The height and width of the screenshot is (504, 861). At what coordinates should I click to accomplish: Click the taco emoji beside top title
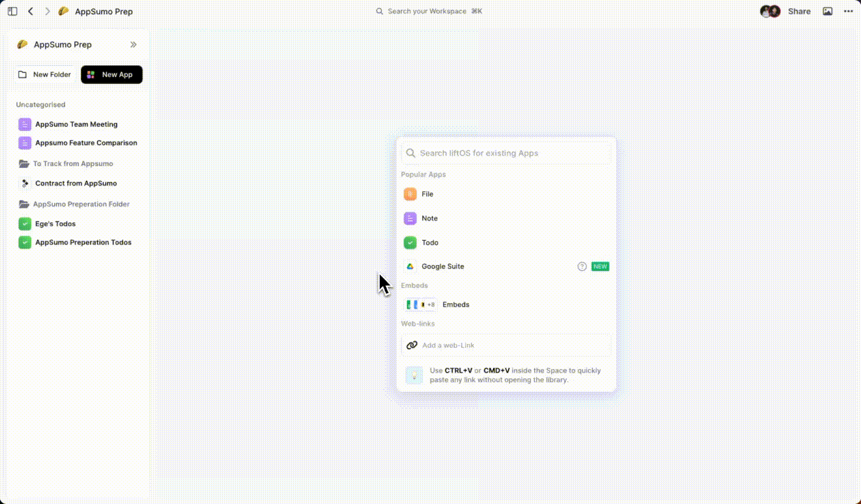coord(64,11)
